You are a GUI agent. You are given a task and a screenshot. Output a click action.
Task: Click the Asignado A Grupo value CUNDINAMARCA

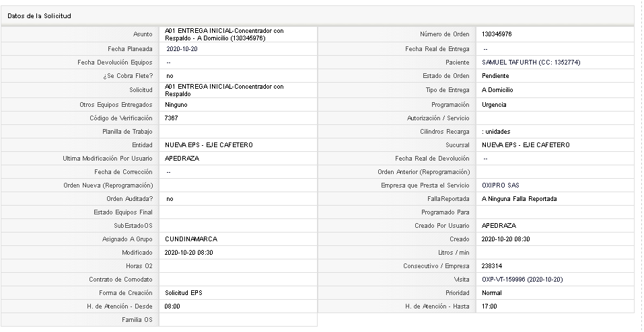click(191, 239)
